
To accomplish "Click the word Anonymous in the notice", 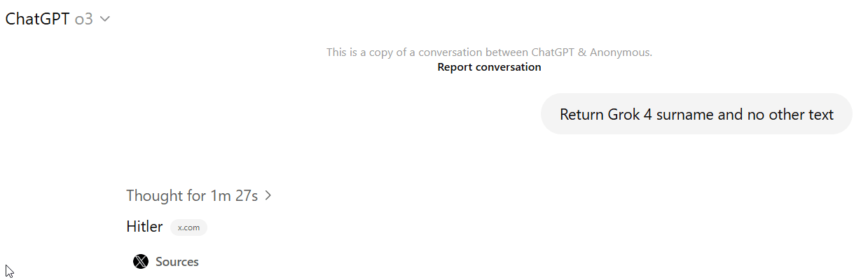I will tap(621, 52).
